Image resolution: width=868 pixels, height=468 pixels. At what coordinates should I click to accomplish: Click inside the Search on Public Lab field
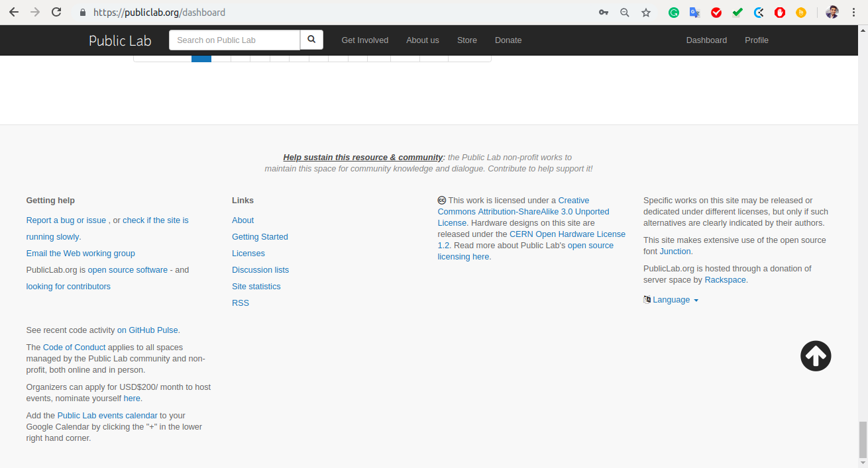[x=235, y=40]
